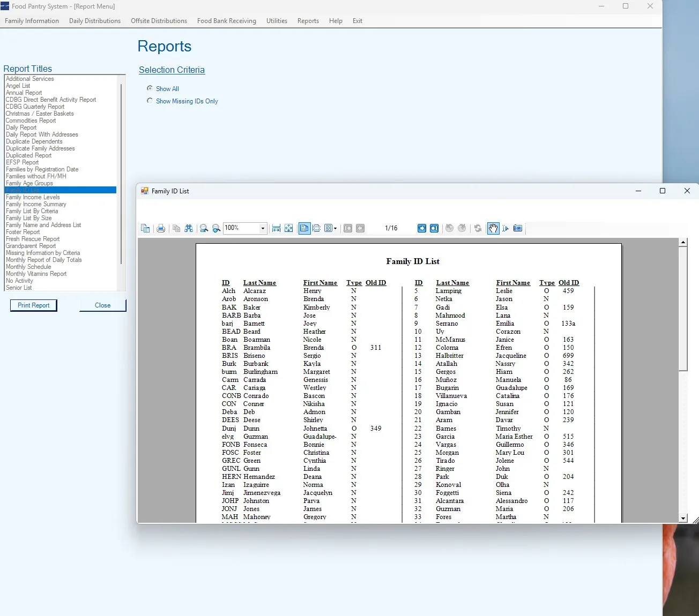699x616 pixels.
Task: Click the zoom out magnifier icon
Action: [204, 228]
